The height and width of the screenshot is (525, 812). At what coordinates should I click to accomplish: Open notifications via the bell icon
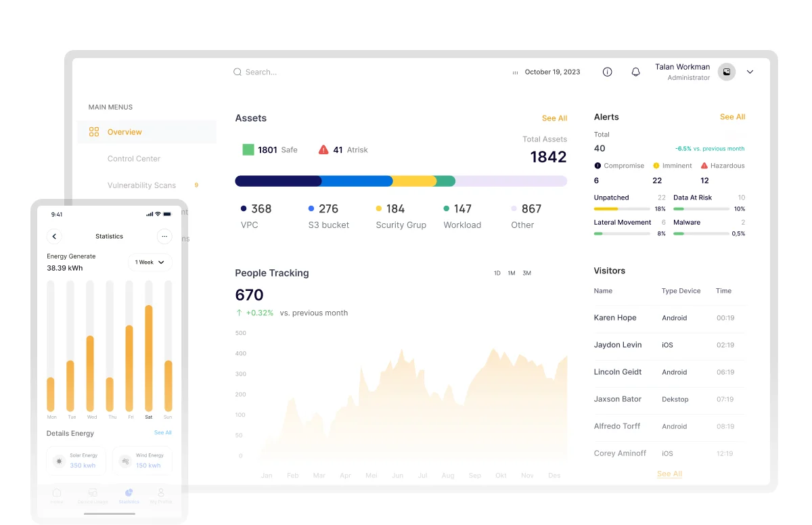(x=635, y=72)
